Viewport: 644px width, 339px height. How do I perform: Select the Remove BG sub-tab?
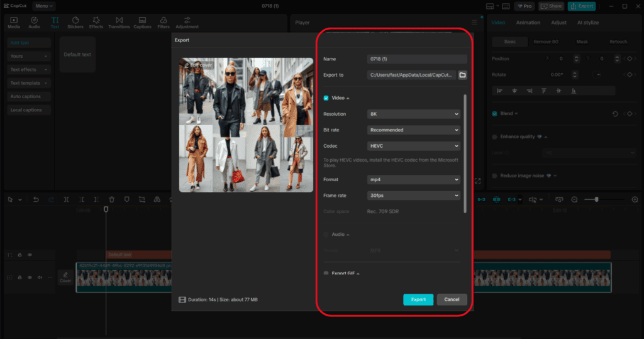(x=546, y=42)
